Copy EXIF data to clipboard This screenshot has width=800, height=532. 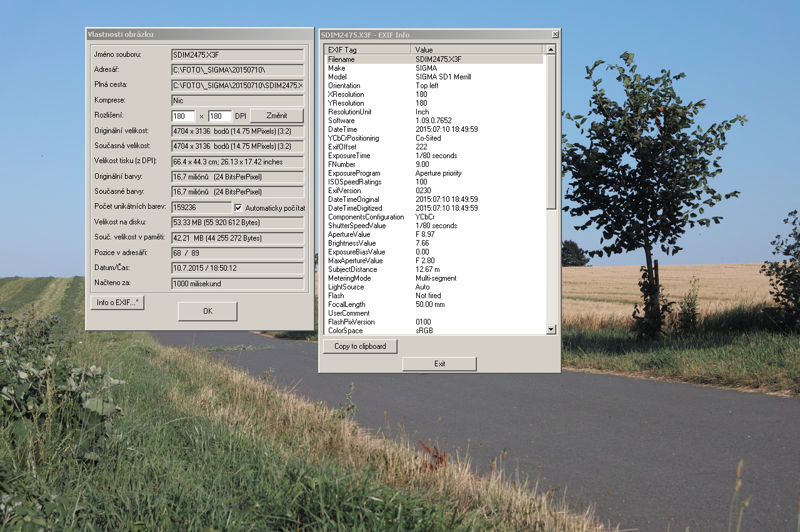360,346
